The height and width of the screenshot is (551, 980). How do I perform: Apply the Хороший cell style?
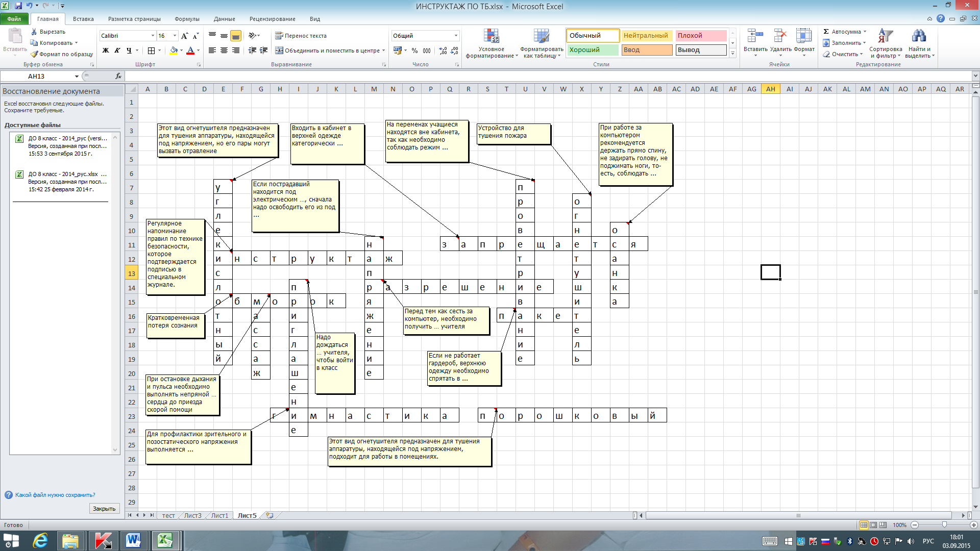point(593,50)
